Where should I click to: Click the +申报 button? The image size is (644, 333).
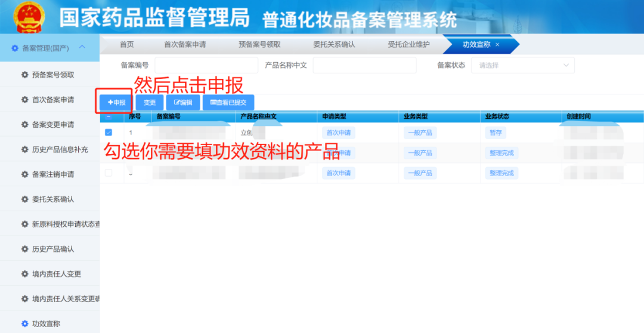pos(117,103)
